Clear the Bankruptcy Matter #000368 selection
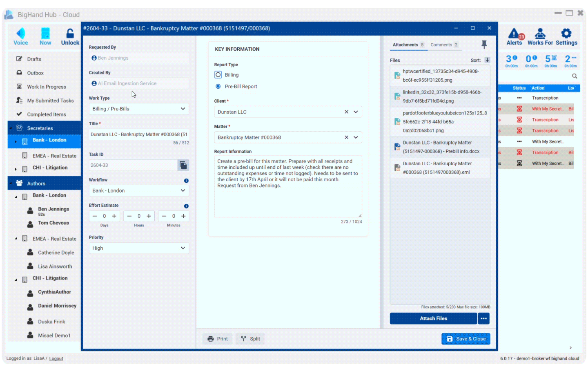 346,137
